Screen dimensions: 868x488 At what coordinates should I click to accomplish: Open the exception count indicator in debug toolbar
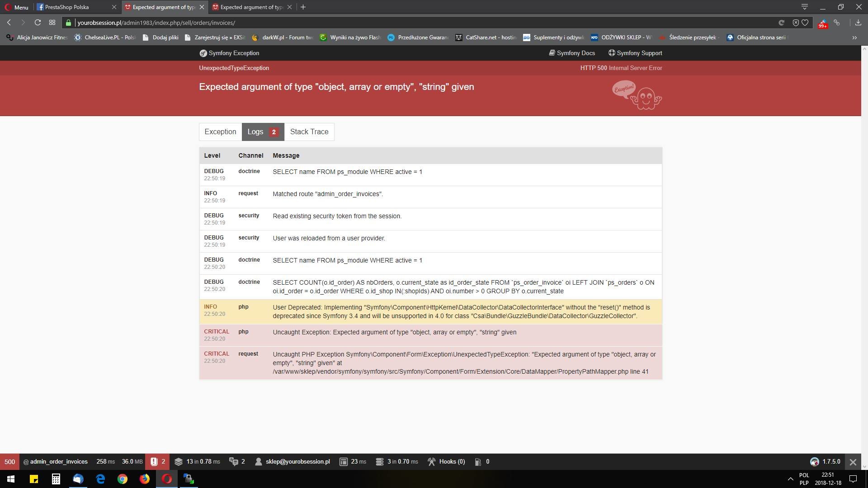(x=158, y=461)
